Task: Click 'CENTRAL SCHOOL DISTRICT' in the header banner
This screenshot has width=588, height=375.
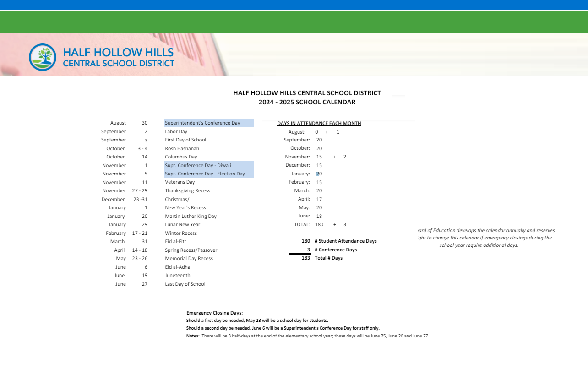Action: 119,64
